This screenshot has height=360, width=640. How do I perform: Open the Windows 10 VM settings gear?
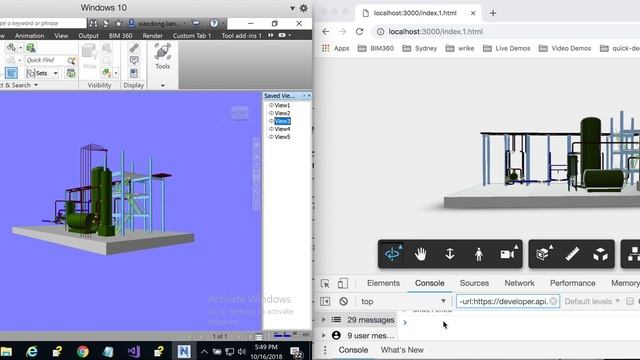coord(304,8)
